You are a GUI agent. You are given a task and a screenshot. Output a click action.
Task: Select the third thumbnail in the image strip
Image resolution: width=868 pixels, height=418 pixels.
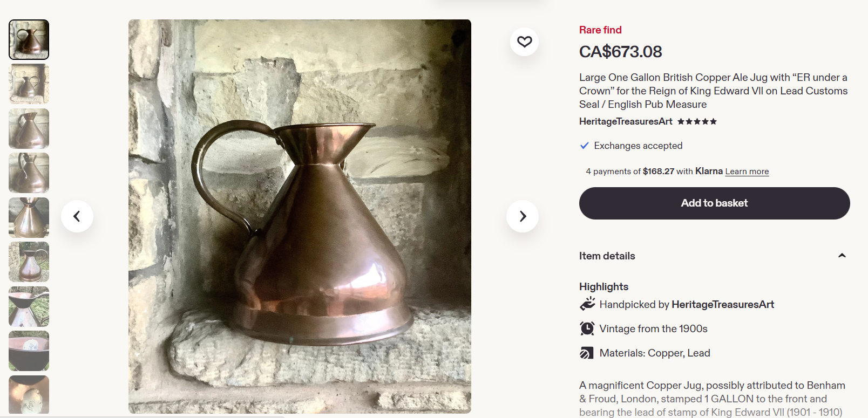[29, 128]
